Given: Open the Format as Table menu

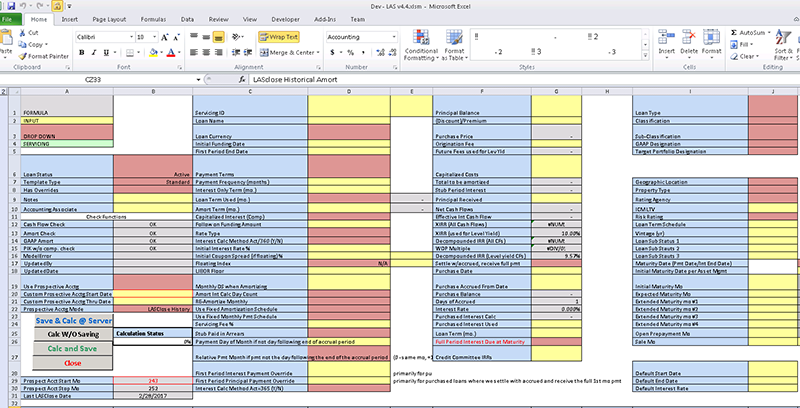Looking at the screenshot, I should [454, 45].
